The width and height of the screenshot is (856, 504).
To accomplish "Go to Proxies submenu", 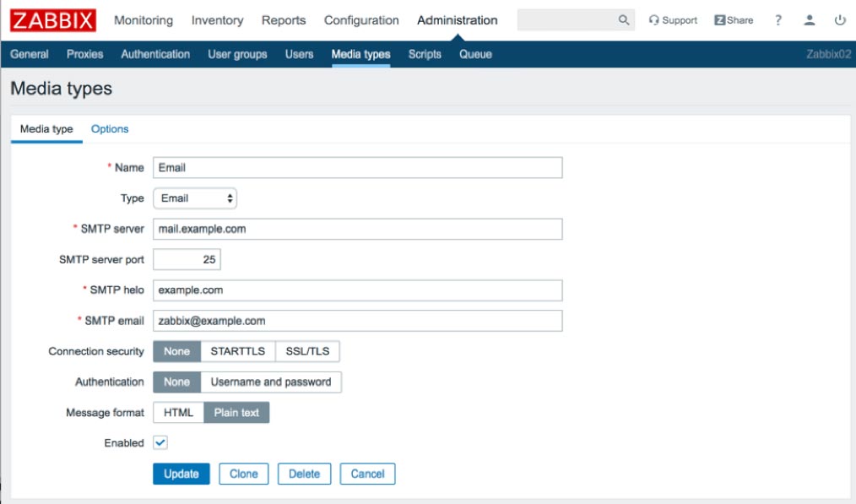I will (x=84, y=54).
